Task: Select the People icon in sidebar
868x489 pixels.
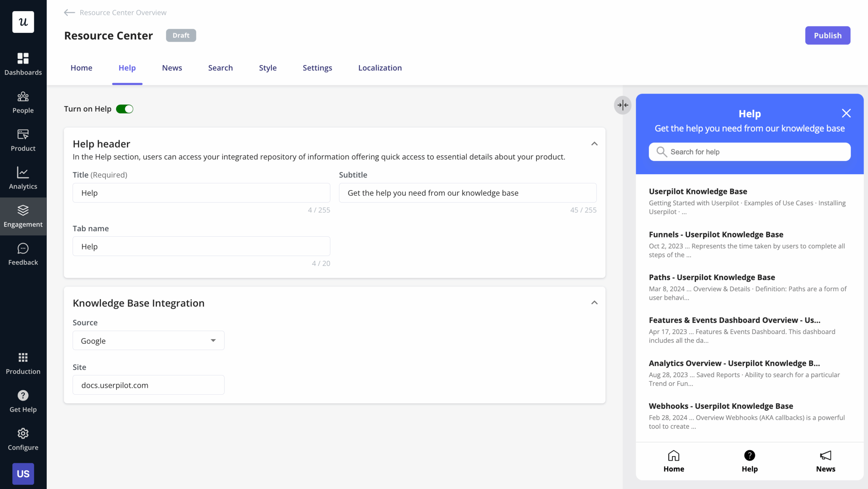Action: click(x=23, y=102)
